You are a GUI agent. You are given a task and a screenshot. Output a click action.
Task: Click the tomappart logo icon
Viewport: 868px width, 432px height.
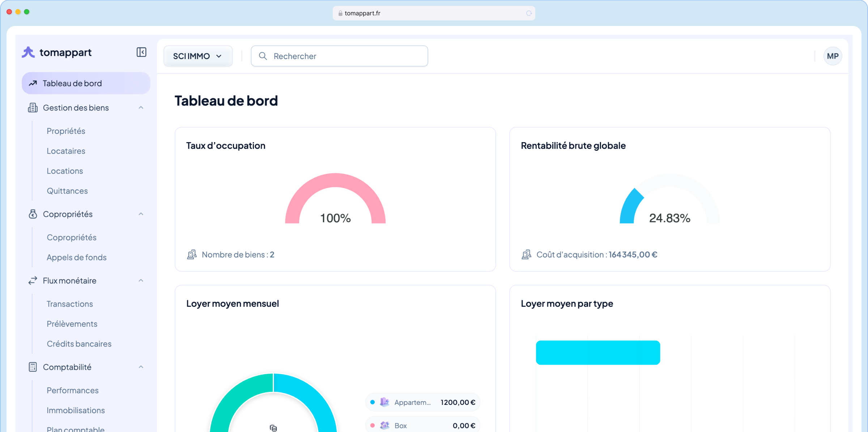(29, 52)
